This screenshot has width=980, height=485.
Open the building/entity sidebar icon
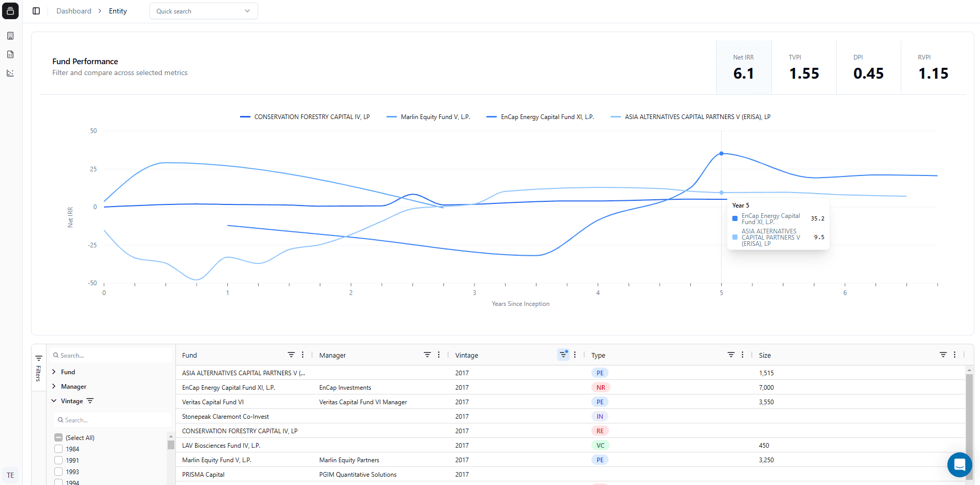pos(10,36)
